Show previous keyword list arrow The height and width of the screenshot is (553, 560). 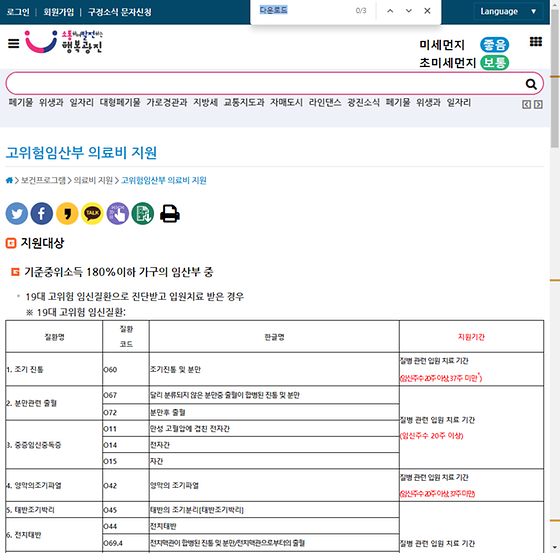pyautogui.click(x=526, y=104)
